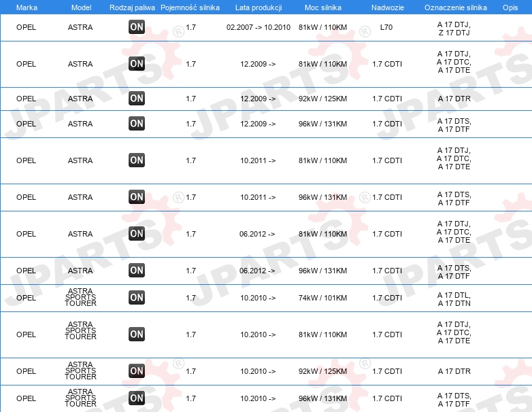Click ON fuel icon for 92kW / 125KM Astra 12.2009
This screenshot has height=412, width=532.
click(137, 99)
